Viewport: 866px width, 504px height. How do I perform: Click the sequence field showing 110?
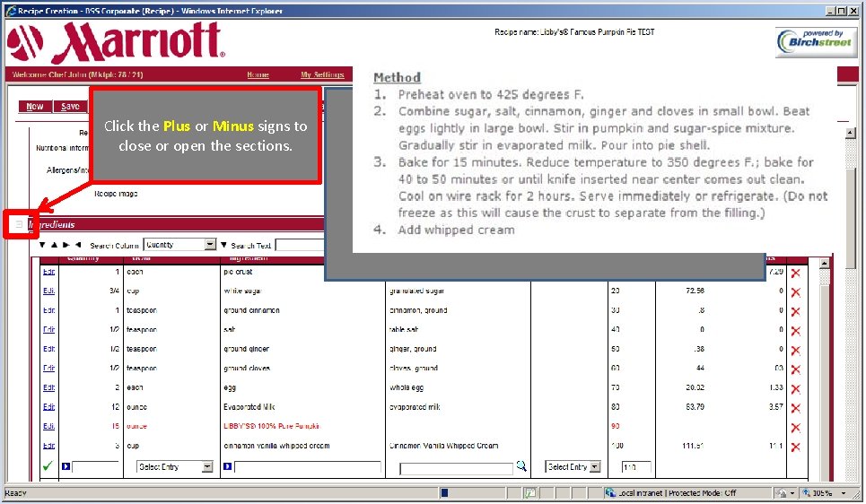pos(635,467)
